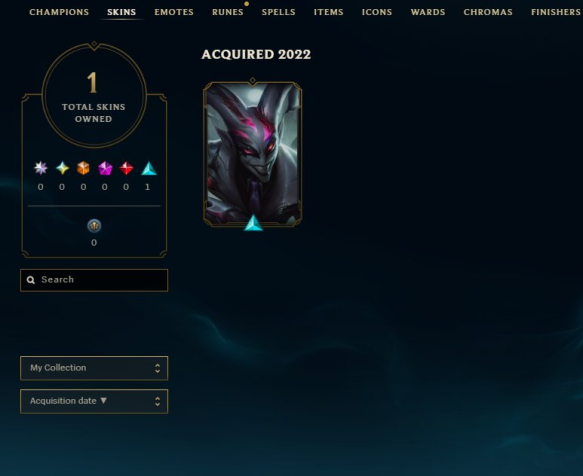The image size is (583, 476).
Task: Click the orange Legendary tier gem icon
Action: pos(83,168)
